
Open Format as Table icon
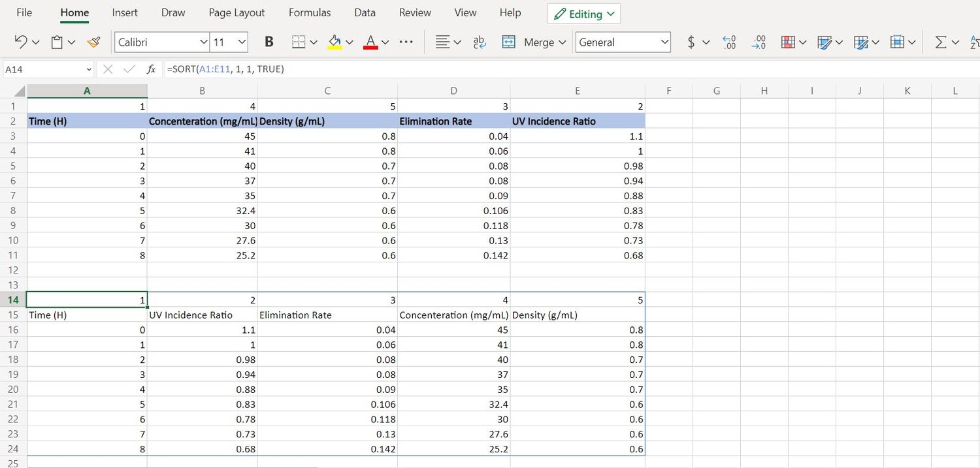861,42
